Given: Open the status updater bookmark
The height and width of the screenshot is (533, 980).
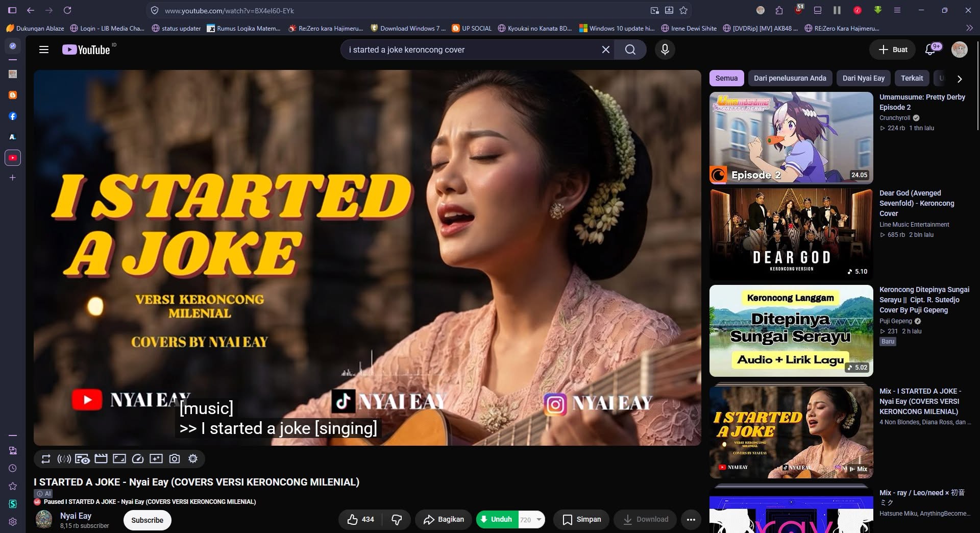Looking at the screenshot, I should coord(176,29).
